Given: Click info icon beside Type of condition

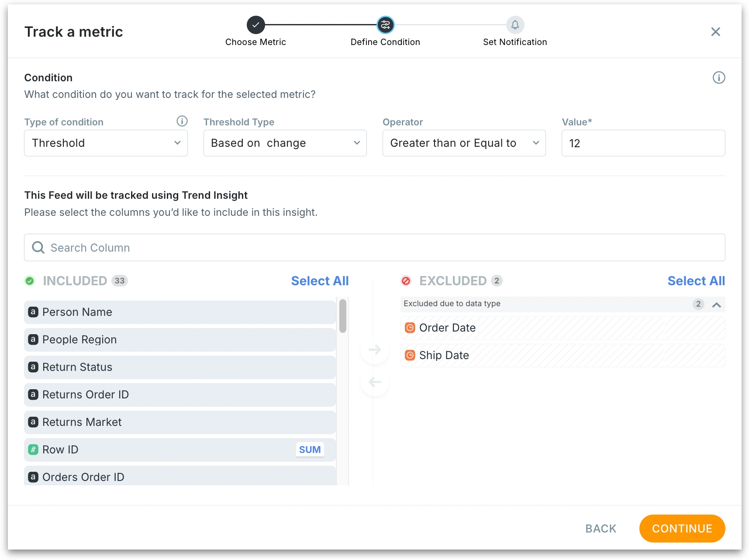Looking at the screenshot, I should click(182, 121).
